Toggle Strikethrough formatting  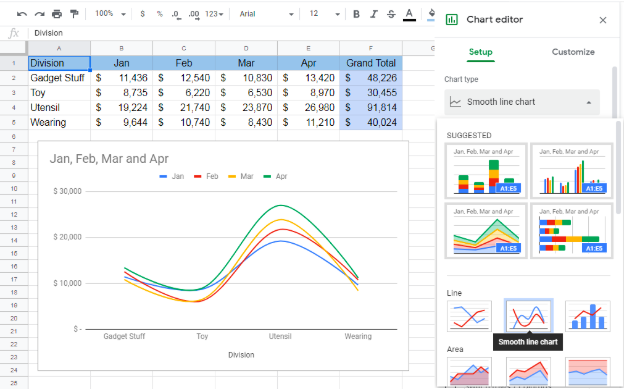[x=391, y=14]
